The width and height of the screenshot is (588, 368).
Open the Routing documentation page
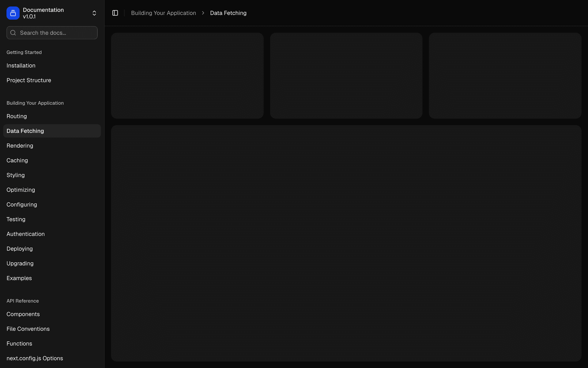17,116
